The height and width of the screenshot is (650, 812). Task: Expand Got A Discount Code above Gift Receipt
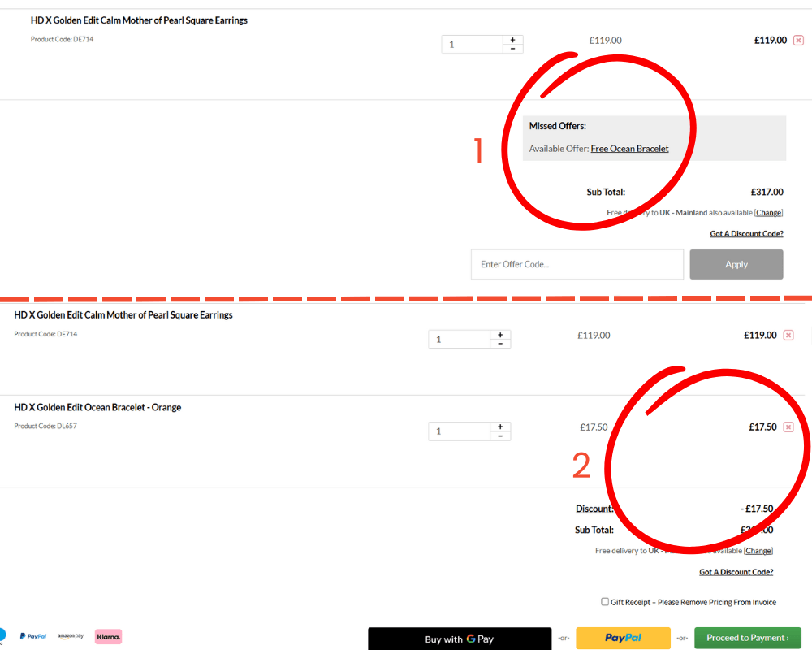click(x=736, y=572)
